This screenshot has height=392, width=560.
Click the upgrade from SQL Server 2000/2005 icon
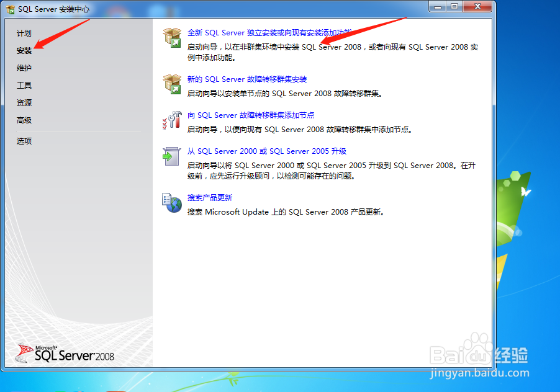tap(172, 156)
